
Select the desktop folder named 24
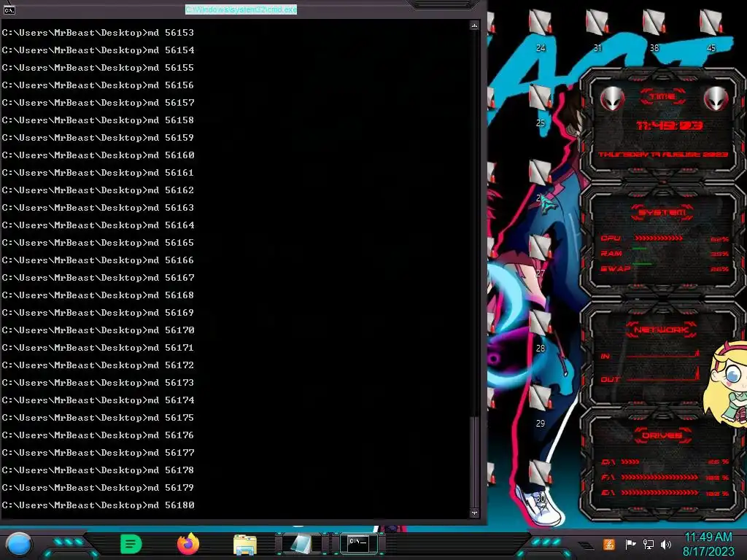(541, 31)
